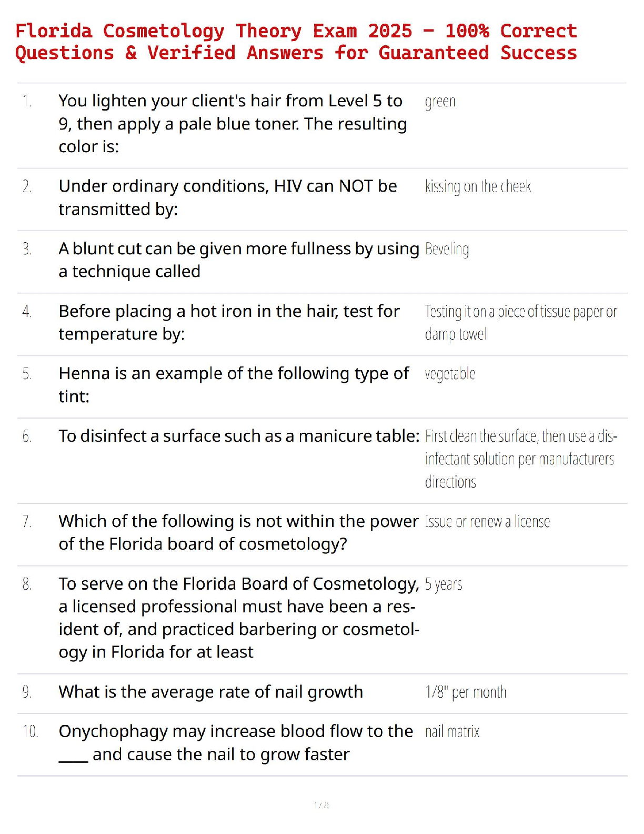The image size is (644, 834).
Task: Select the answer "vegetable"
Action: [450, 374]
